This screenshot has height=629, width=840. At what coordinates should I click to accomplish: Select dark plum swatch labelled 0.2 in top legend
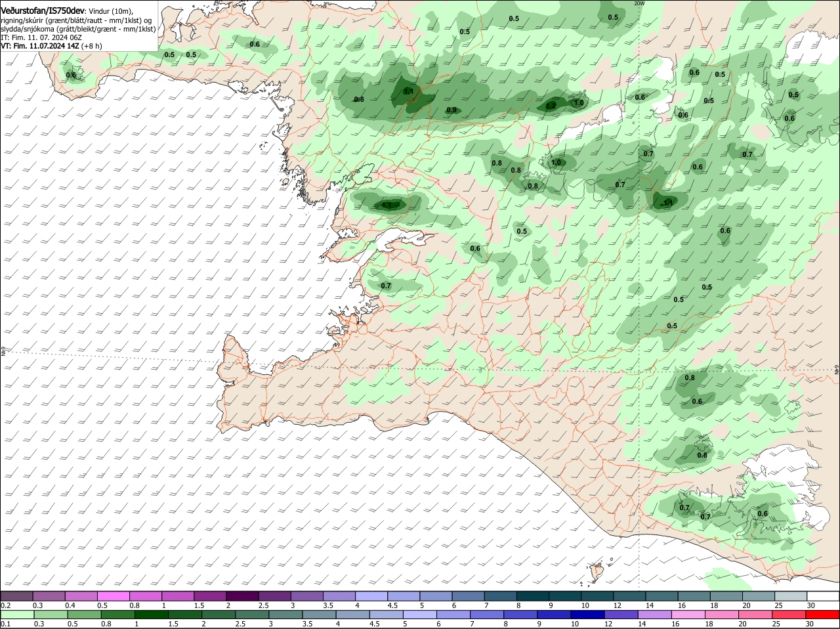click(x=16, y=596)
